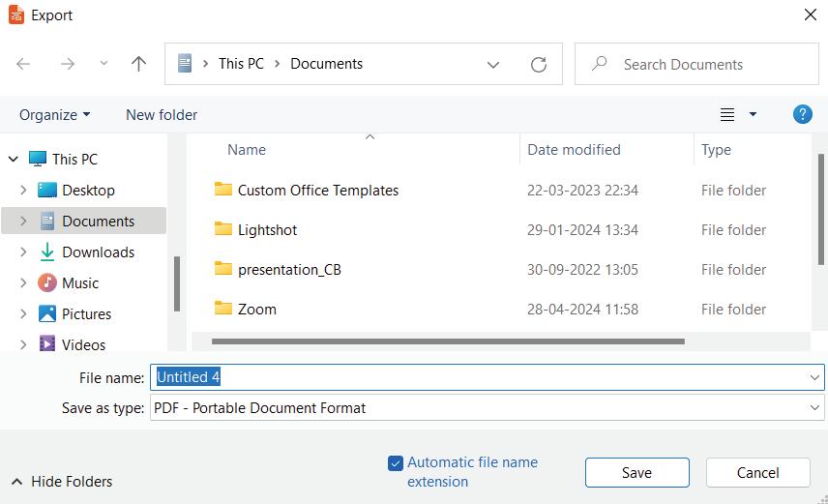Refresh the Documents folder view
The width and height of the screenshot is (828, 504).
pos(539,65)
